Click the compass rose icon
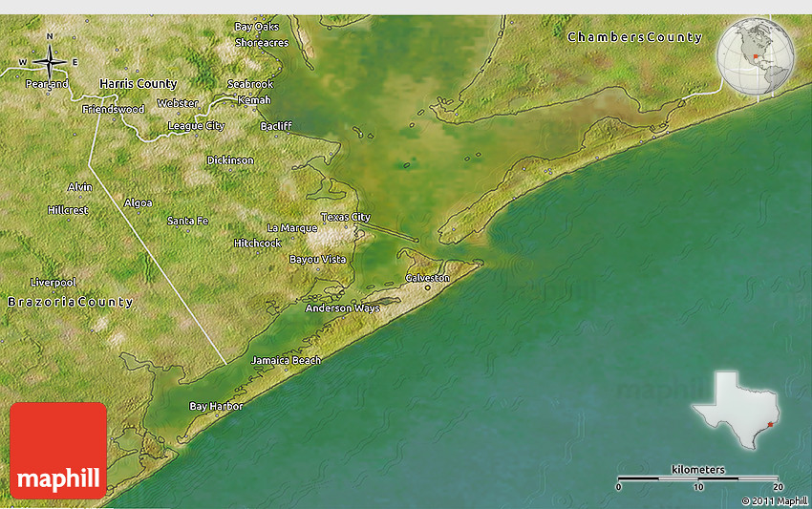Screen dimensions: 812x509 49,63
